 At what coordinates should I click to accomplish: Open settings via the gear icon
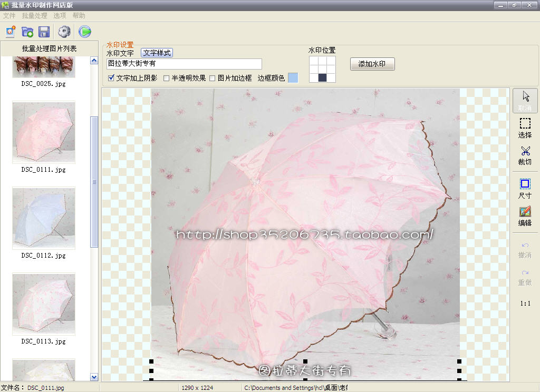pos(64,32)
